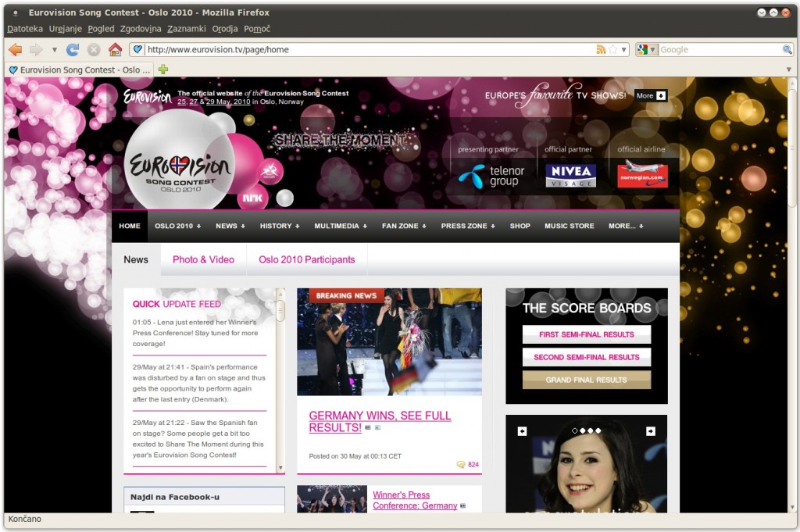Expand the MORE... navigation menu

pyautogui.click(x=626, y=226)
